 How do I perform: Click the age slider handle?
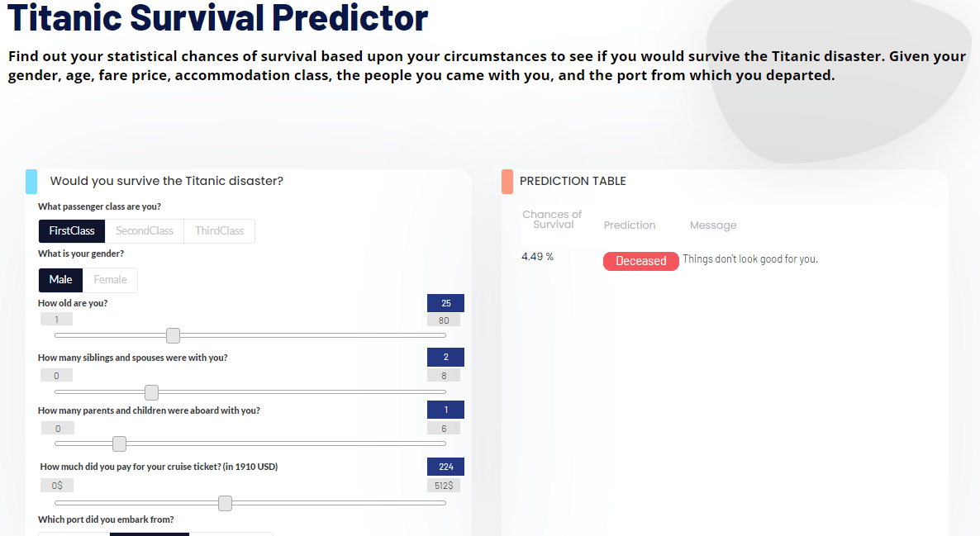(x=173, y=335)
